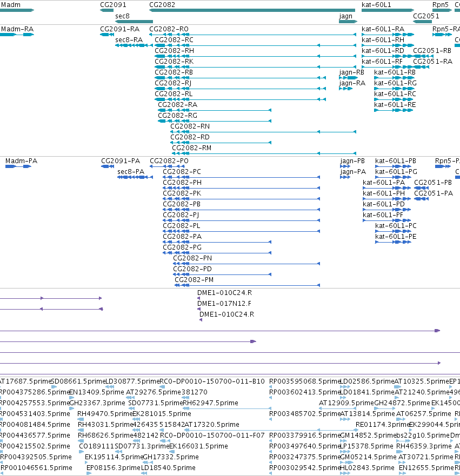This screenshot has height=476, width=460.
Task: Select transcript kat-60L1-RF
Action: (x=382, y=62)
